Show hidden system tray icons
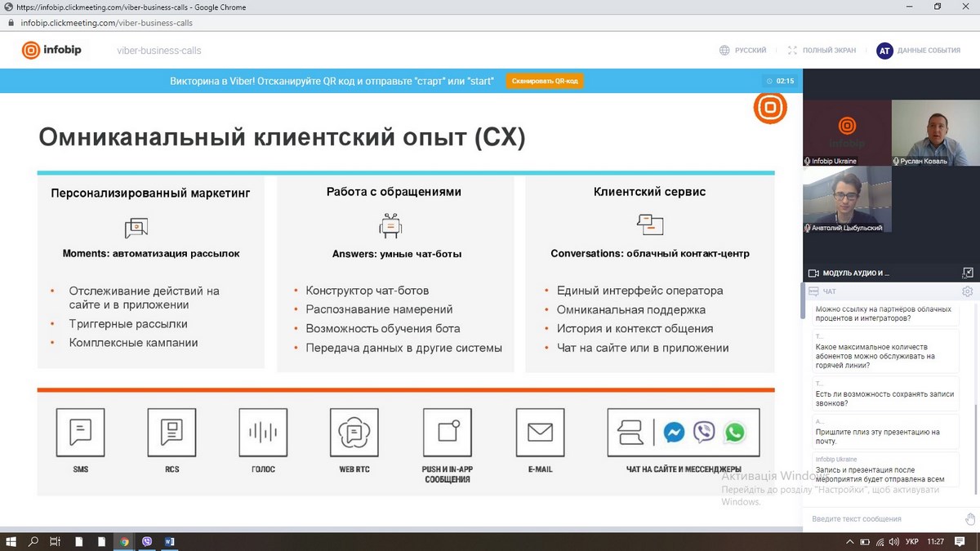980x551 pixels. click(850, 541)
